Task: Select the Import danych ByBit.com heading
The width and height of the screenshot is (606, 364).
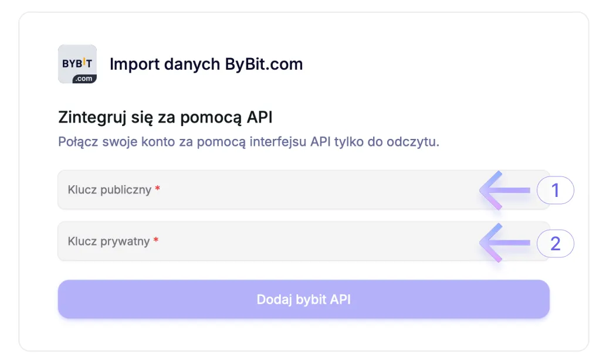Action: point(206,64)
